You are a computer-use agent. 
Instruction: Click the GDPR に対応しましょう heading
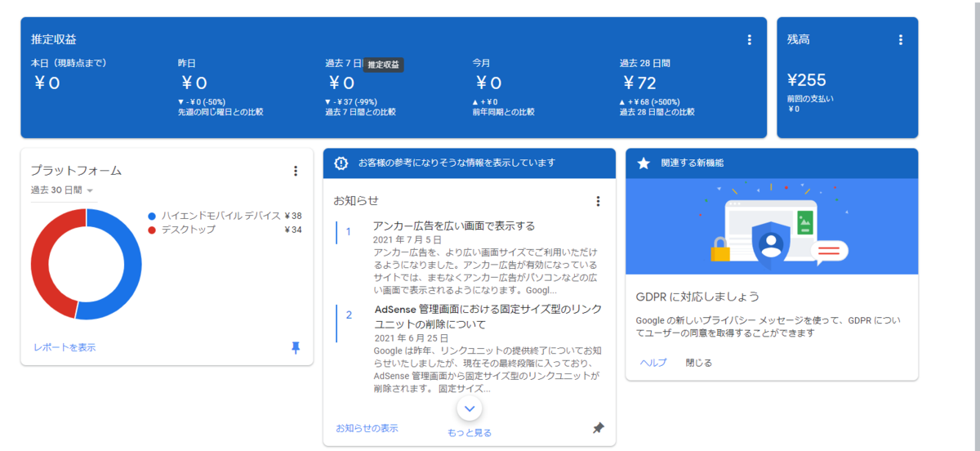[698, 297]
